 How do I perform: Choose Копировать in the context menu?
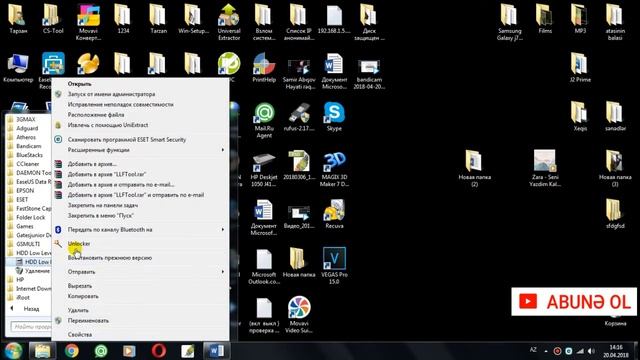(140, 296)
